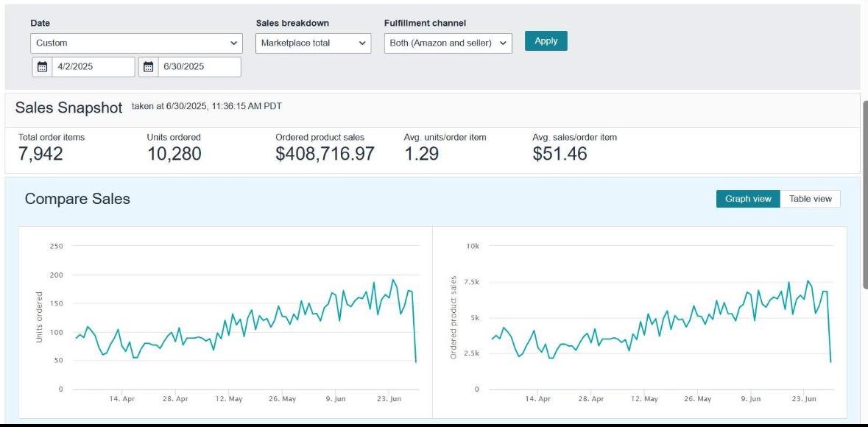Open the Sales breakdown dropdown

(314, 43)
